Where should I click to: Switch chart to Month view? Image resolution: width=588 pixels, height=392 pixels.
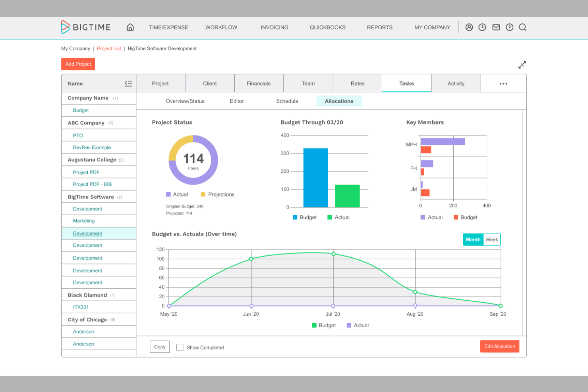pos(473,239)
